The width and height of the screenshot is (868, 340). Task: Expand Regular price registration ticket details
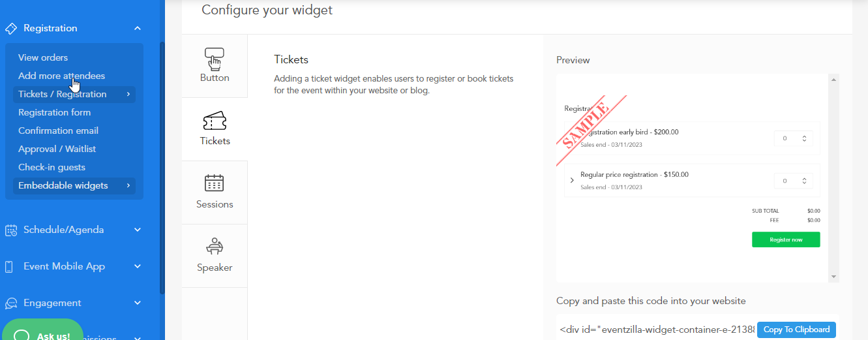click(x=572, y=180)
